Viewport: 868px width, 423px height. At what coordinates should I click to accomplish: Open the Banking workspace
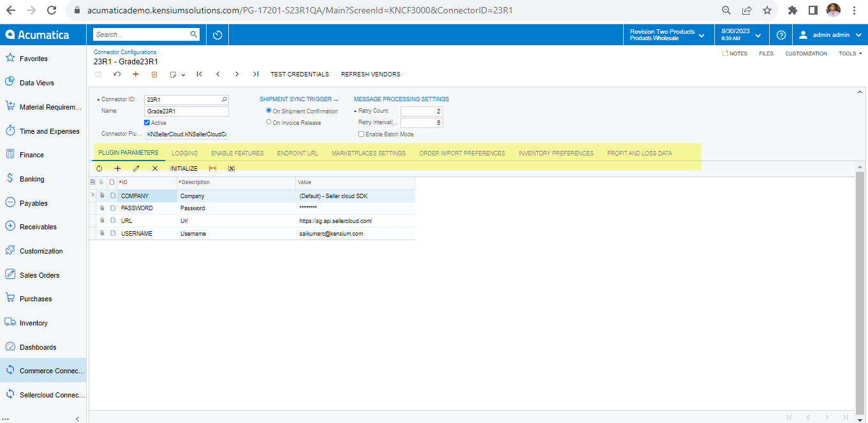tap(43, 179)
